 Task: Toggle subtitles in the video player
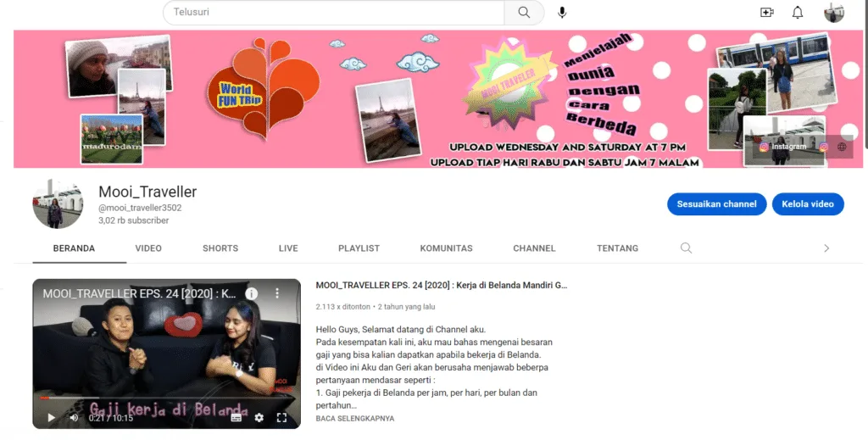pos(236,417)
